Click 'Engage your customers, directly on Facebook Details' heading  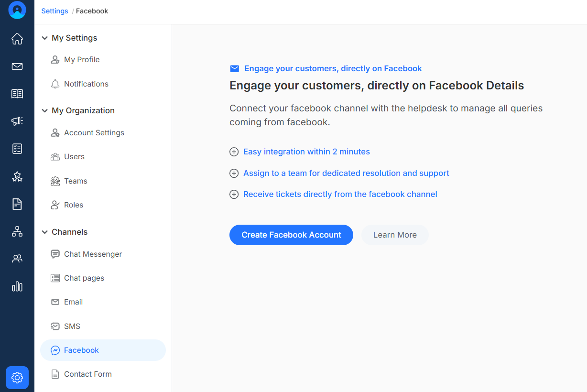[x=377, y=86]
